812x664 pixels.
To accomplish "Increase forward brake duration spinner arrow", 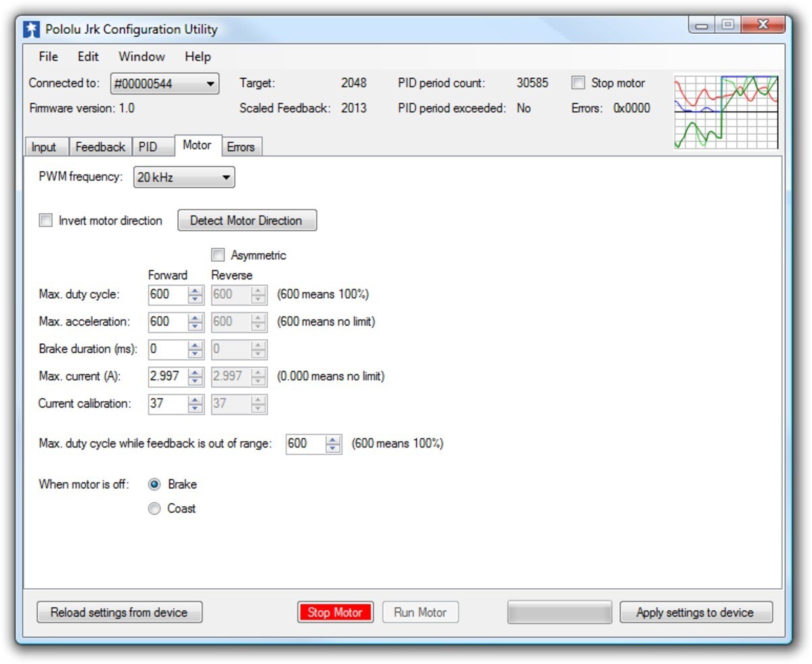I will coord(196,345).
